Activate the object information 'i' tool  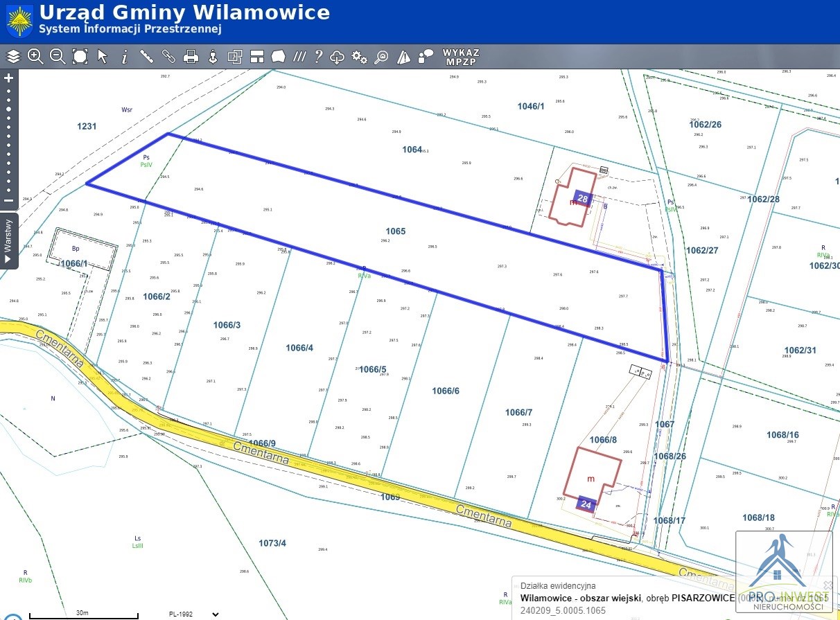point(125,57)
